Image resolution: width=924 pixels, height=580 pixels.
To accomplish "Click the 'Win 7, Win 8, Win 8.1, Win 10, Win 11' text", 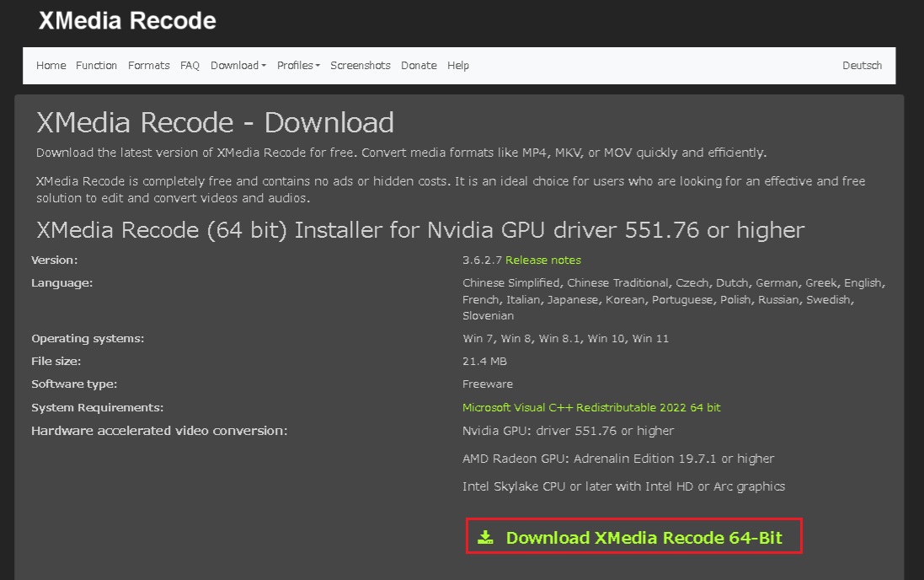I will click(566, 339).
